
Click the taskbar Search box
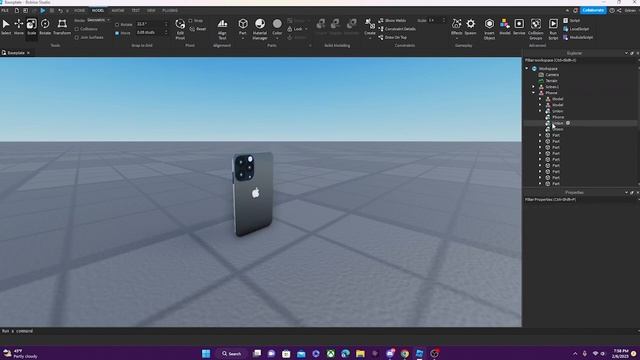pos(231,353)
